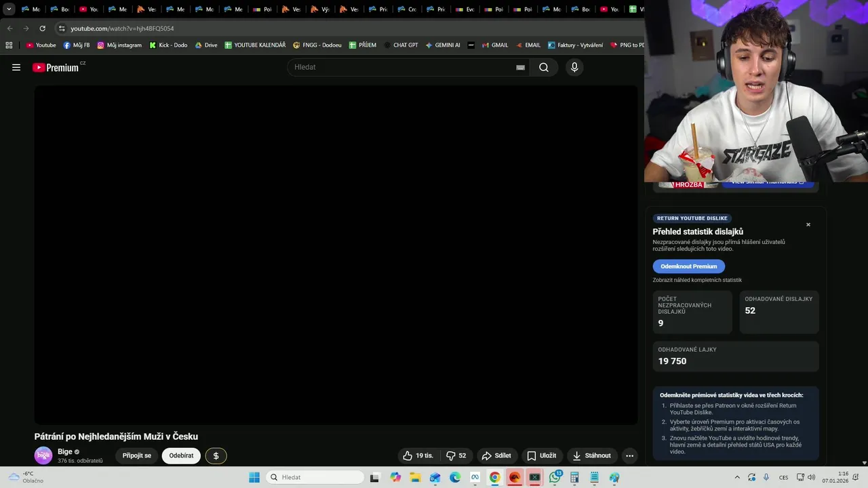
Task: Open more actions three-dot menu under video
Action: [x=629, y=455]
